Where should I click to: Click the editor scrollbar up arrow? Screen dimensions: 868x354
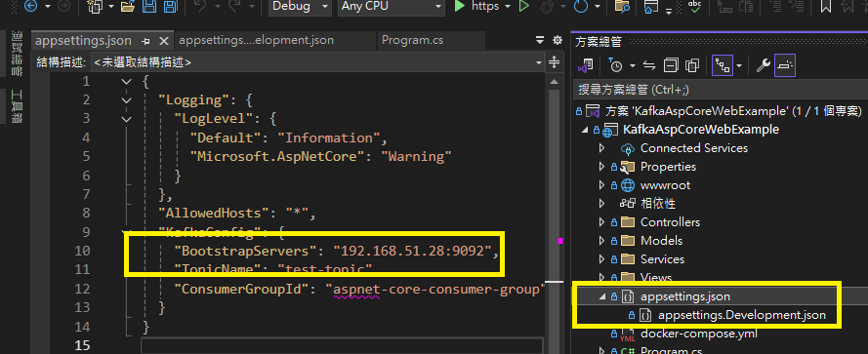555,82
